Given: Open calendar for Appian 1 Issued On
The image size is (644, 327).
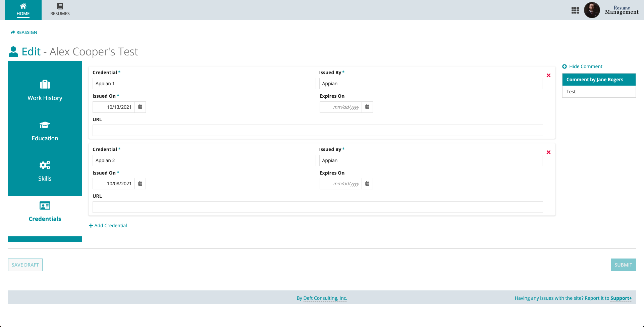Looking at the screenshot, I should 140,107.
